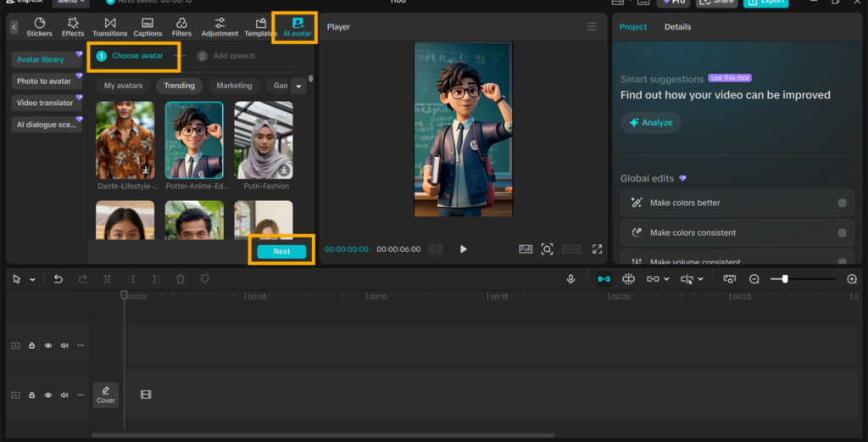Viewport: 868px width, 442px height.
Task: Enable the Make colors consistent checkbox
Action: point(842,232)
